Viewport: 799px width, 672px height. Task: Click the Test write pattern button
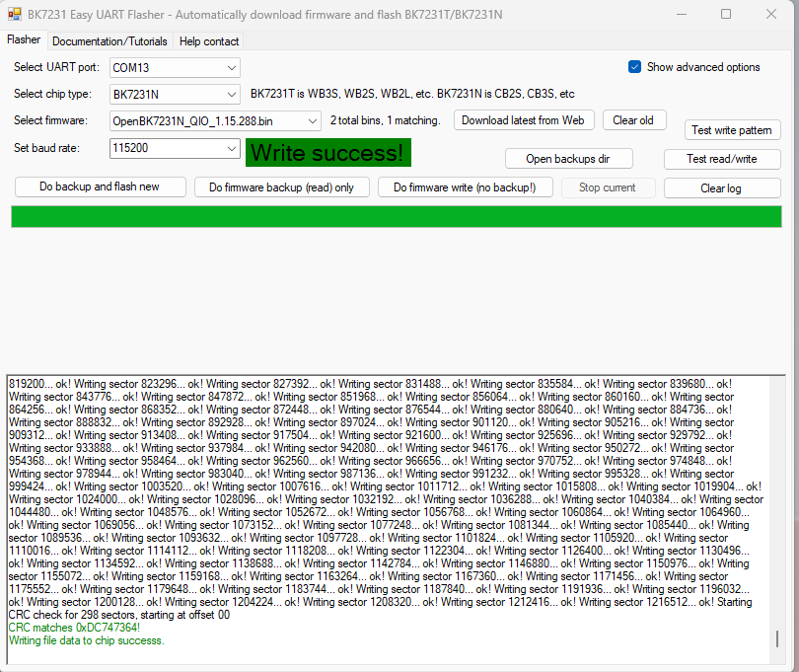[x=732, y=130]
